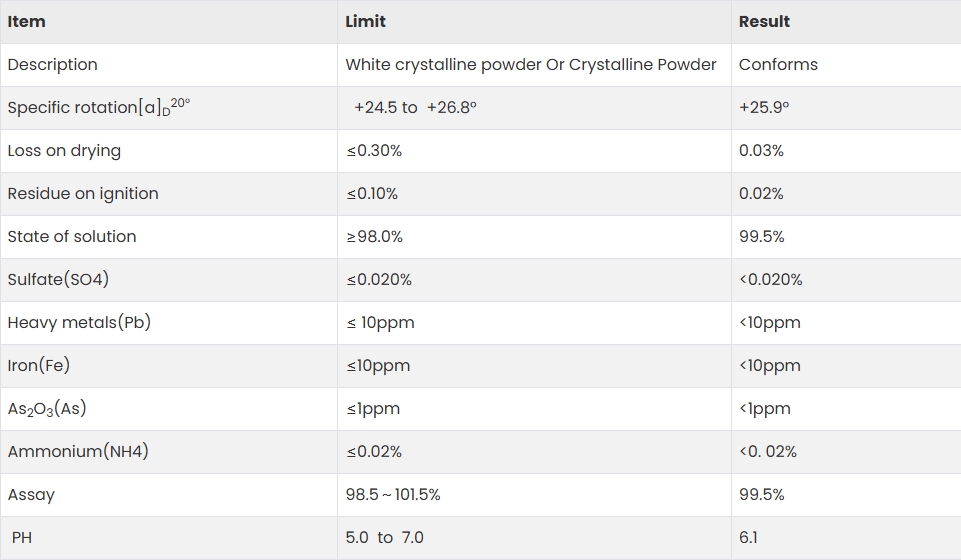
Task: Select the Description row label
Action: click(x=53, y=64)
